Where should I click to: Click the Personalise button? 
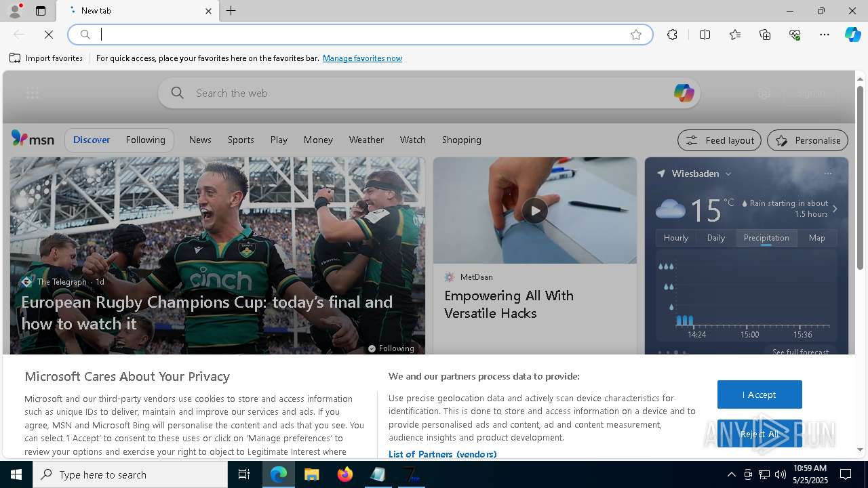pyautogui.click(x=808, y=140)
